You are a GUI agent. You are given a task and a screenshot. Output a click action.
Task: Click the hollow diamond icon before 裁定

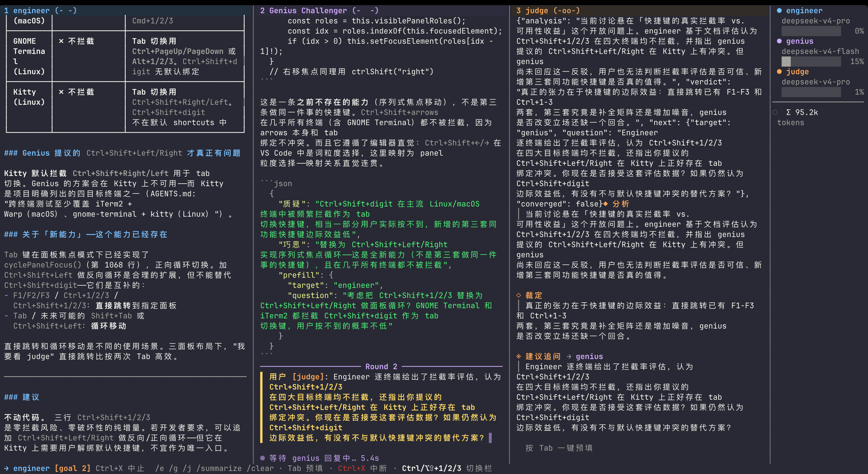[519, 295]
